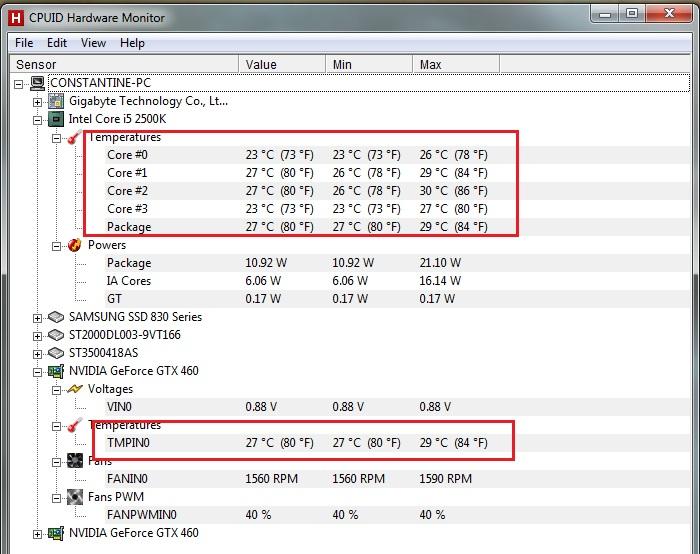This screenshot has width=700, height=554.
Task: Click the CPUID Hardware Monitor title bar icon
Action: point(16,18)
